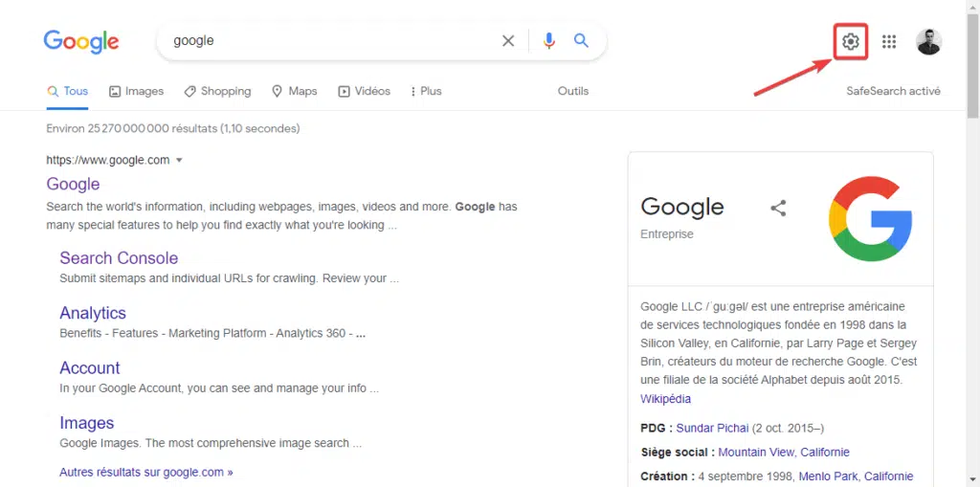The width and height of the screenshot is (980, 487).
Task: Open the Mountain View, Californie link
Action: click(784, 452)
